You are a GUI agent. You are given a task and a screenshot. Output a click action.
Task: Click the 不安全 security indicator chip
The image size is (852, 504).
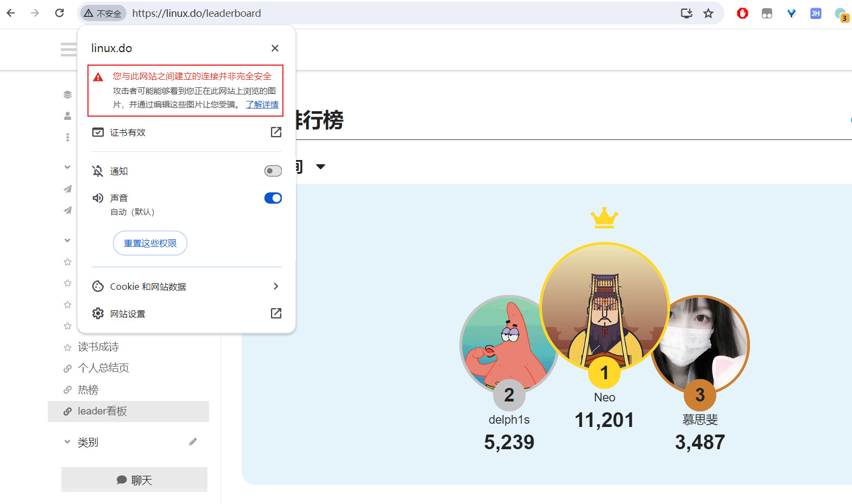[103, 13]
